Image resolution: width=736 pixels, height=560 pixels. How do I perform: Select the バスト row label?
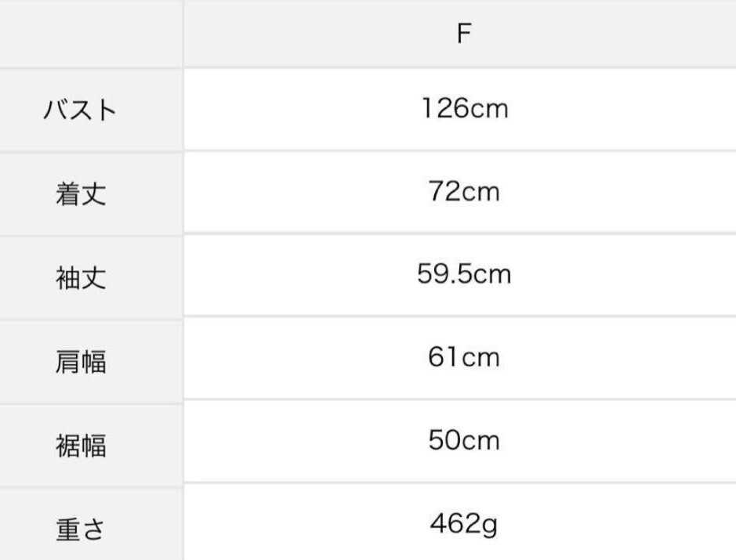80,110
